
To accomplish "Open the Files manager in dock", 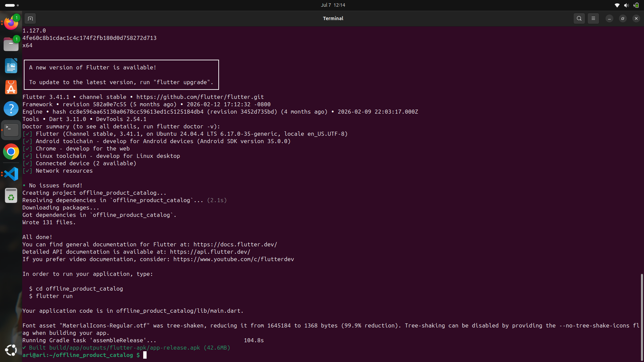I will point(11,44).
